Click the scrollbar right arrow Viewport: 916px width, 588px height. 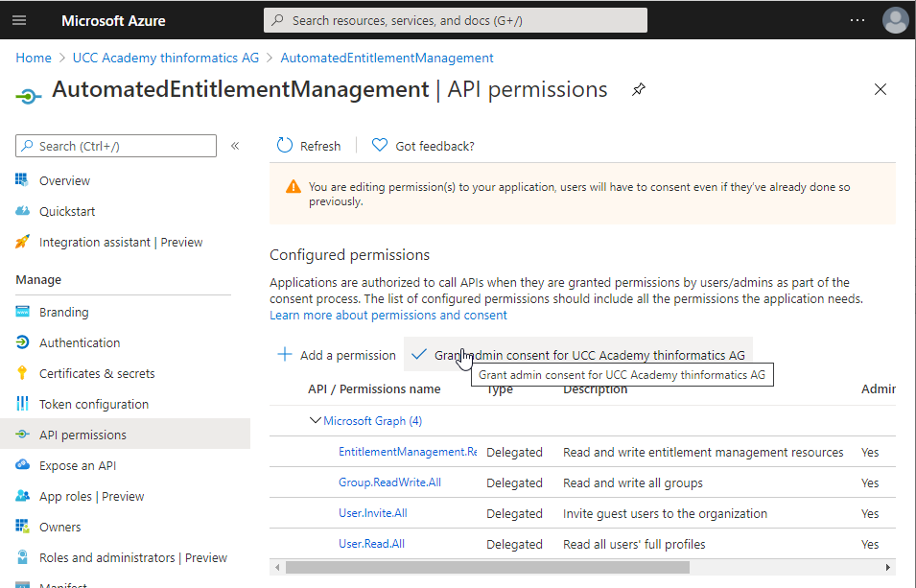888,567
